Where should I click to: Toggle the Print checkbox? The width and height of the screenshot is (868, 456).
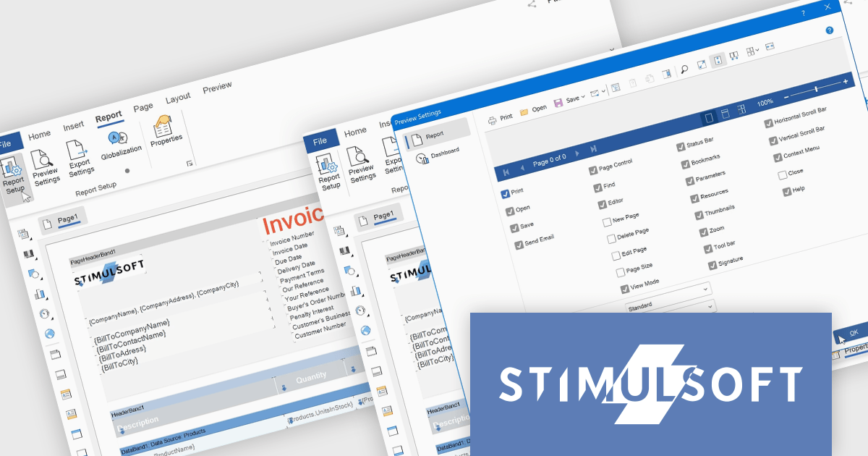pos(505,195)
